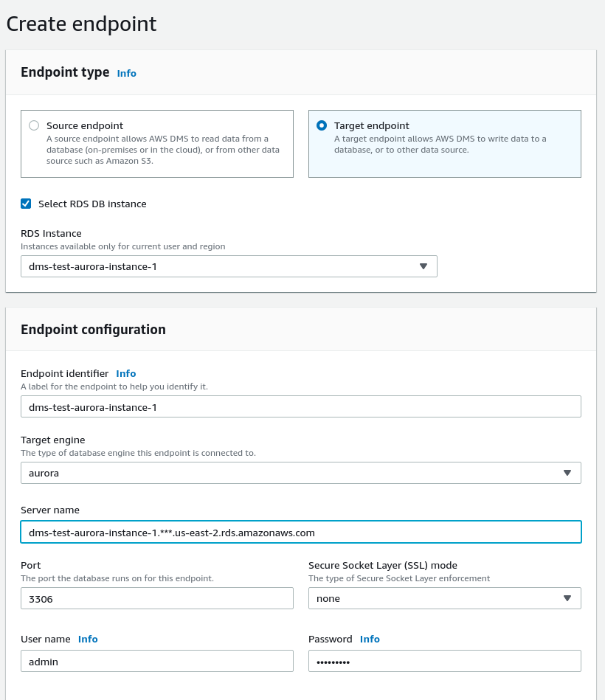Focus the Endpoint identifier text field
The width and height of the screenshot is (605, 700).
(301, 406)
